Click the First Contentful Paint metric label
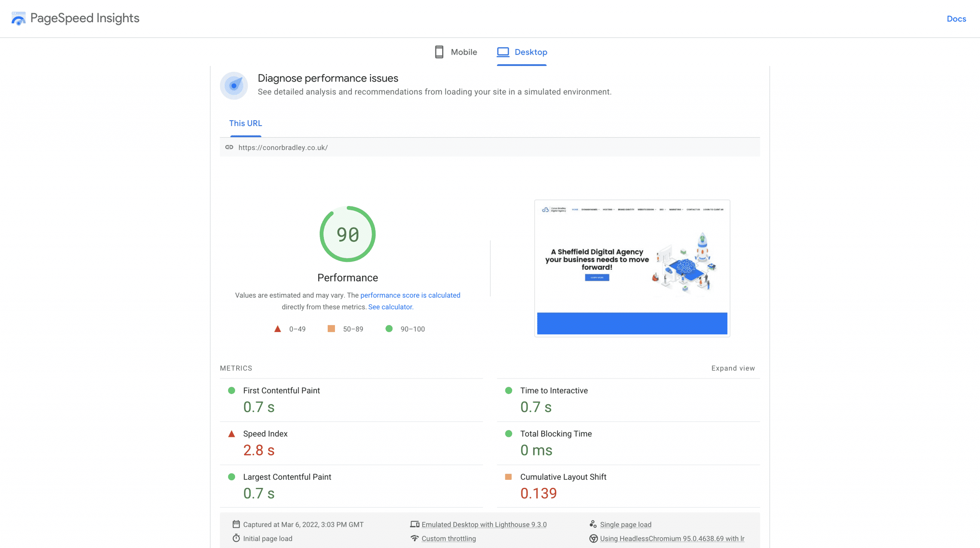The image size is (980, 548). pyautogui.click(x=281, y=391)
